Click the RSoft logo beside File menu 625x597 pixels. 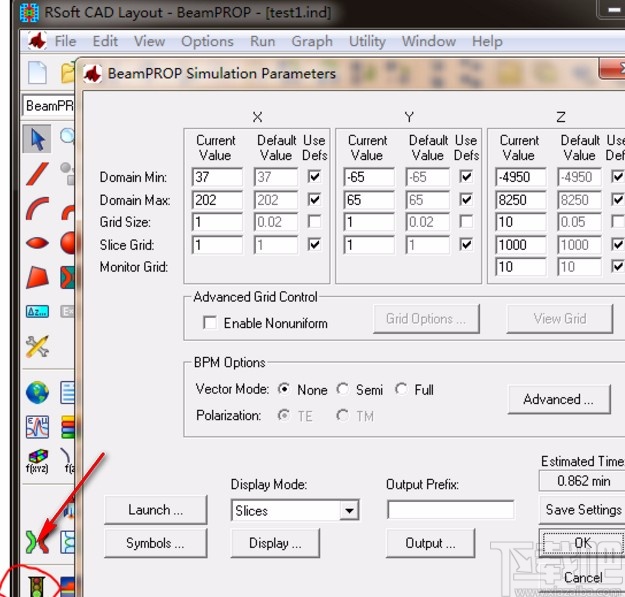[37, 41]
